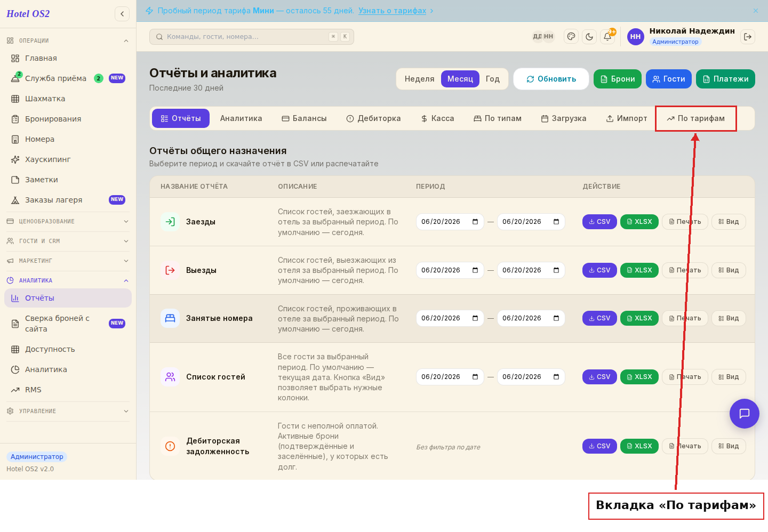Screen dimensions: 768x532
Task: Download CSV for Заезды report
Action: 599,222
